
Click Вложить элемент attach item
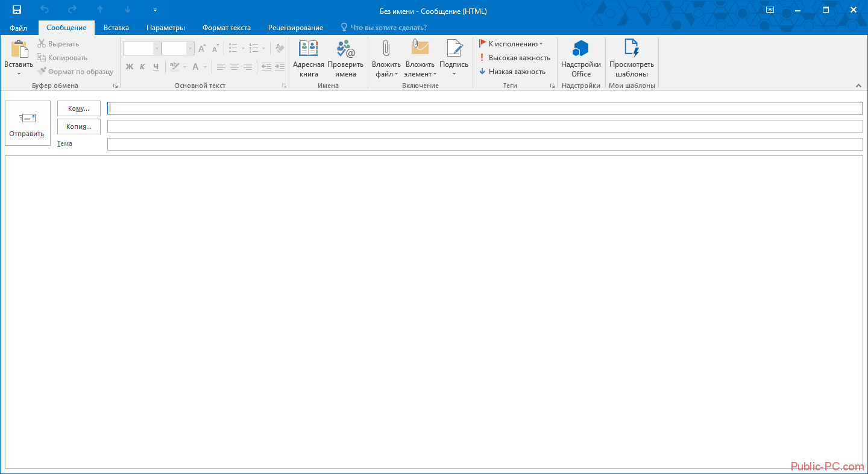(x=420, y=58)
